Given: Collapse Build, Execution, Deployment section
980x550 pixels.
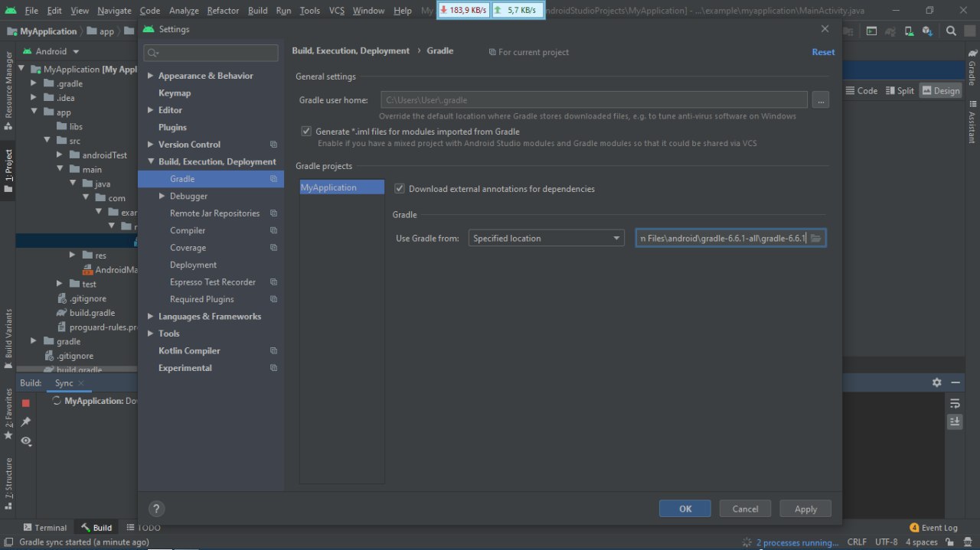Looking at the screenshot, I should 151,162.
